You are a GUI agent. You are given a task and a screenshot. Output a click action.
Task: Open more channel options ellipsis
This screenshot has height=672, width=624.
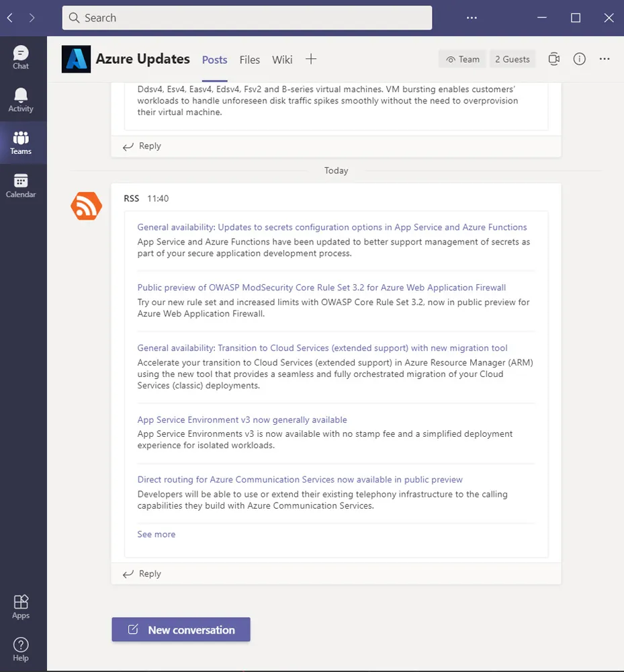pyautogui.click(x=605, y=59)
